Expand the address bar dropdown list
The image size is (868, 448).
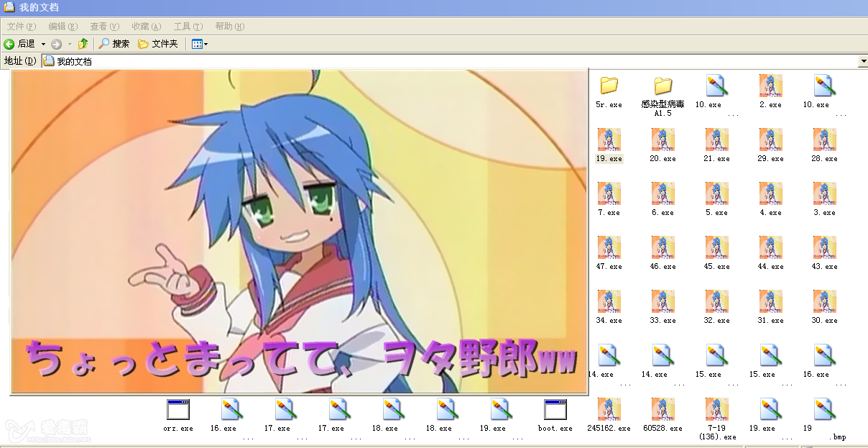862,62
